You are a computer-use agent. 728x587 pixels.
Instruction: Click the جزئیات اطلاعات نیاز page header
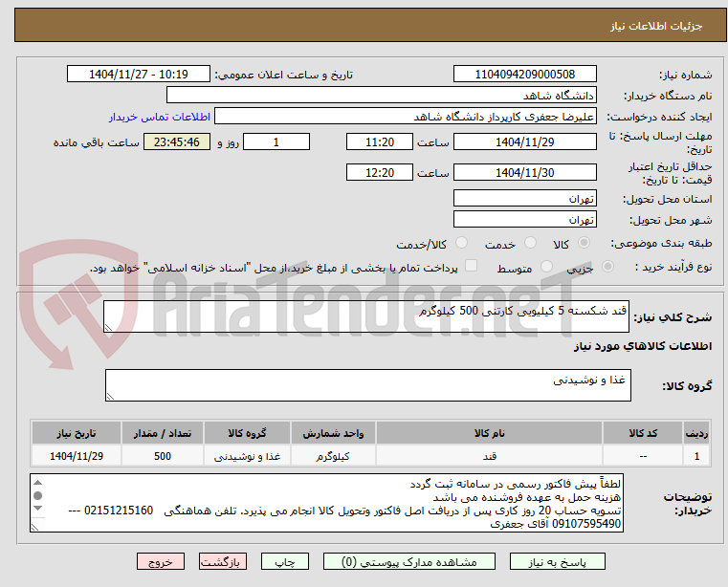click(x=370, y=26)
